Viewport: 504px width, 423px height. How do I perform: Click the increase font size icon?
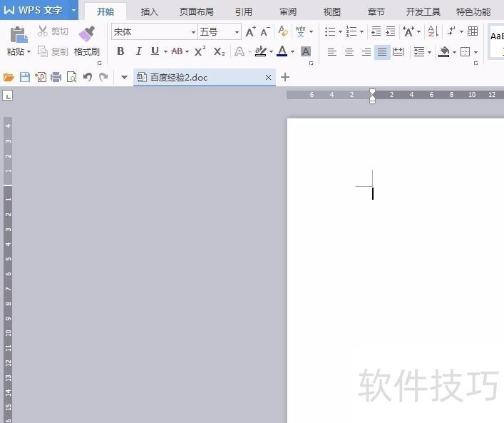[250, 32]
